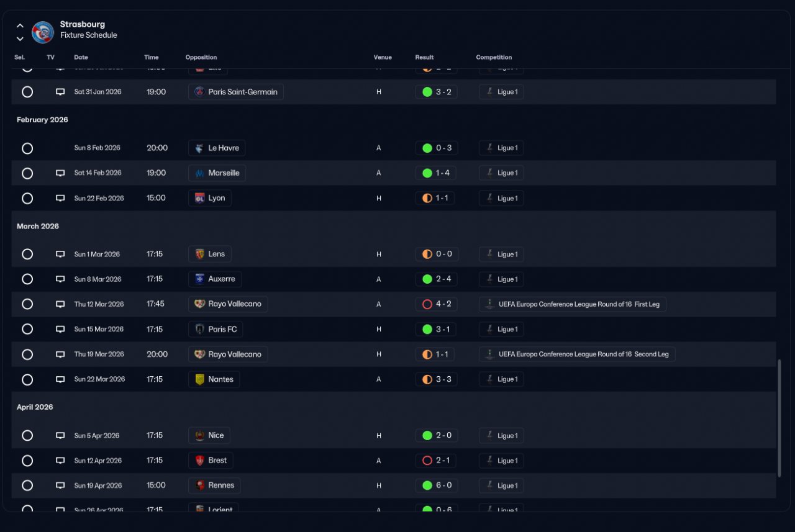This screenshot has width=795, height=532.
Task: Open the 3 - 2 result against Paris Saint-Germain
Action: point(437,92)
